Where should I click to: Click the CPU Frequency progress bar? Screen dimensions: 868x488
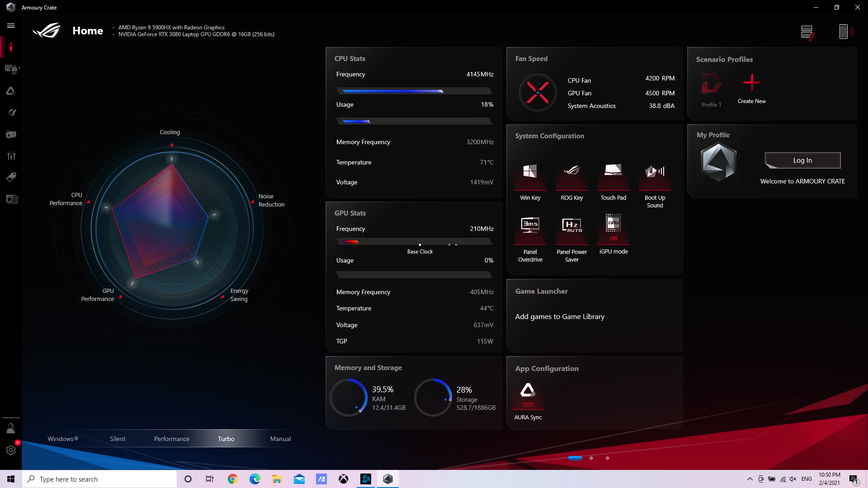(x=414, y=91)
